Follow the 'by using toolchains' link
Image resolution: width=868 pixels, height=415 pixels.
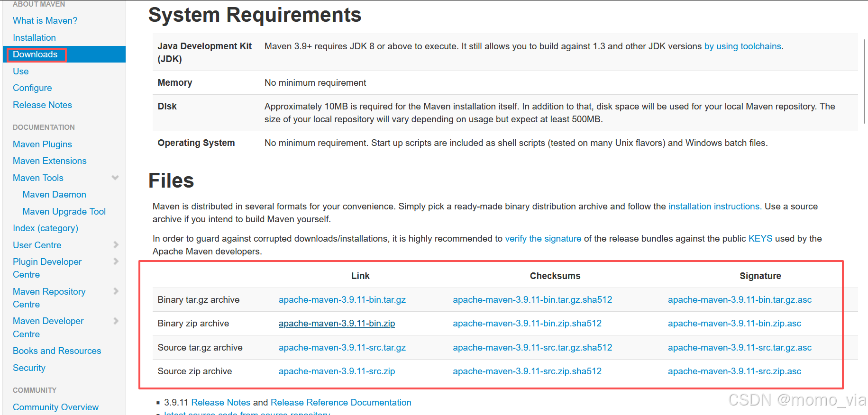pyautogui.click(x=742, y=46)
